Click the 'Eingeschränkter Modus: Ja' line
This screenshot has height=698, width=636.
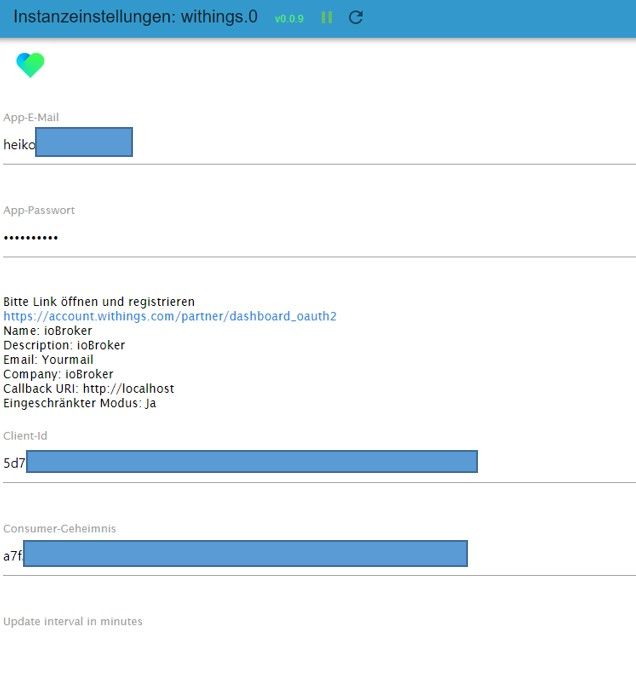[80, 403]
